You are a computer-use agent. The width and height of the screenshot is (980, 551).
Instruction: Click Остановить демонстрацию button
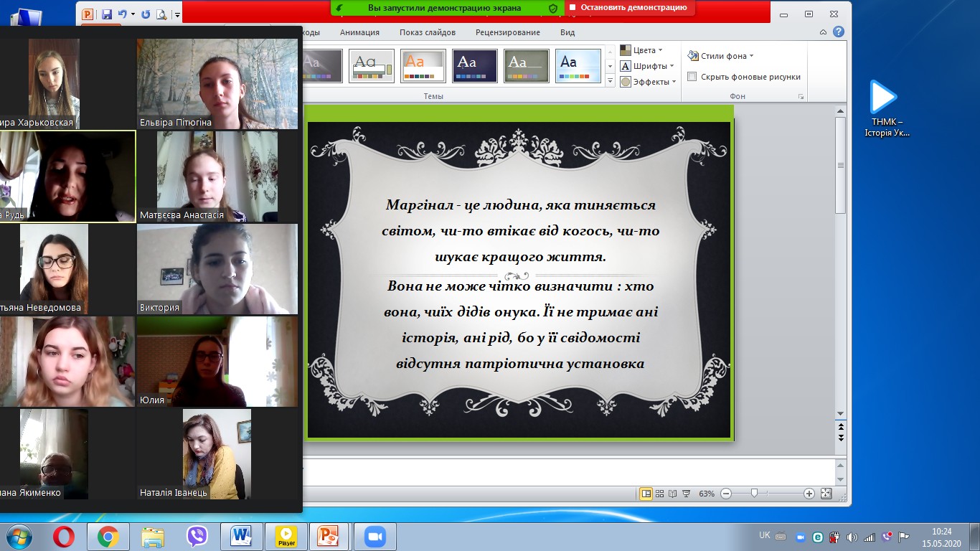point(628,8)
